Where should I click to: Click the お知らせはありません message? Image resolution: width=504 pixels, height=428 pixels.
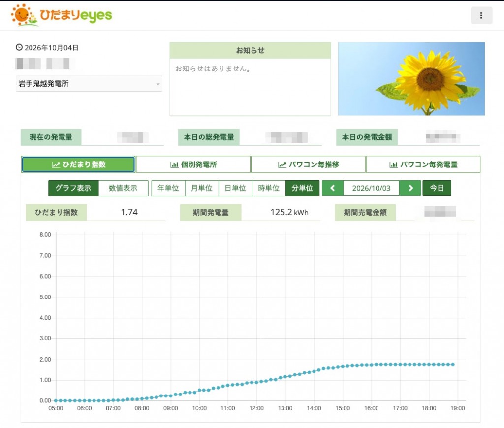coord(213,69)
